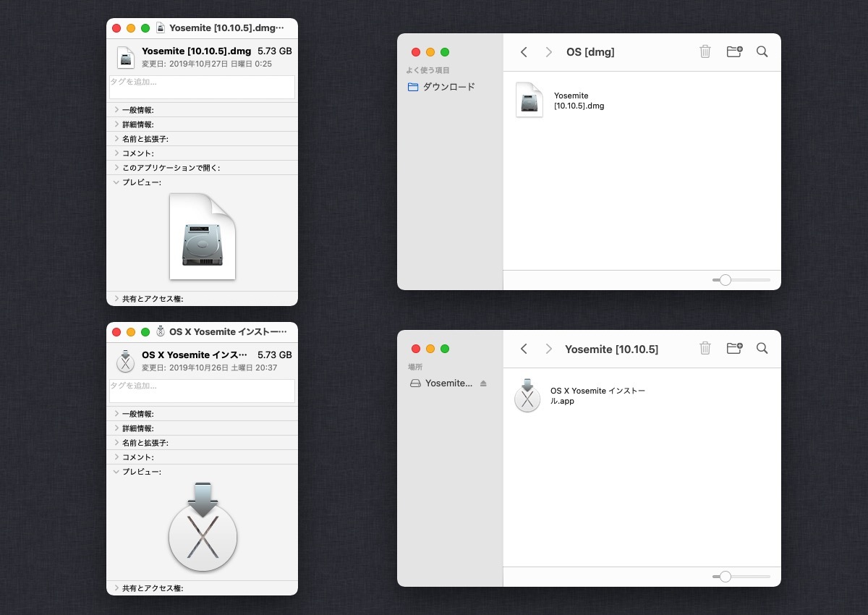
Task: Collapse プレビュー section in installer info window
Action: point(116,472)
